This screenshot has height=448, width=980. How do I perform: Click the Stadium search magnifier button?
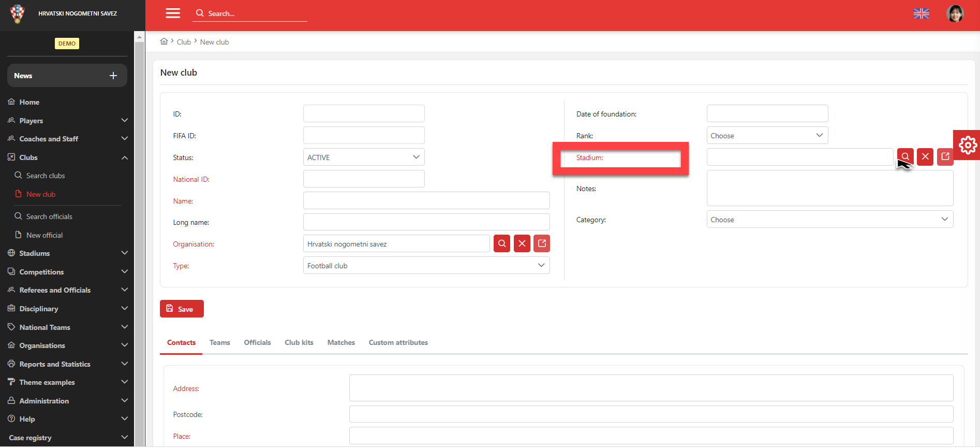coord(905,157)
